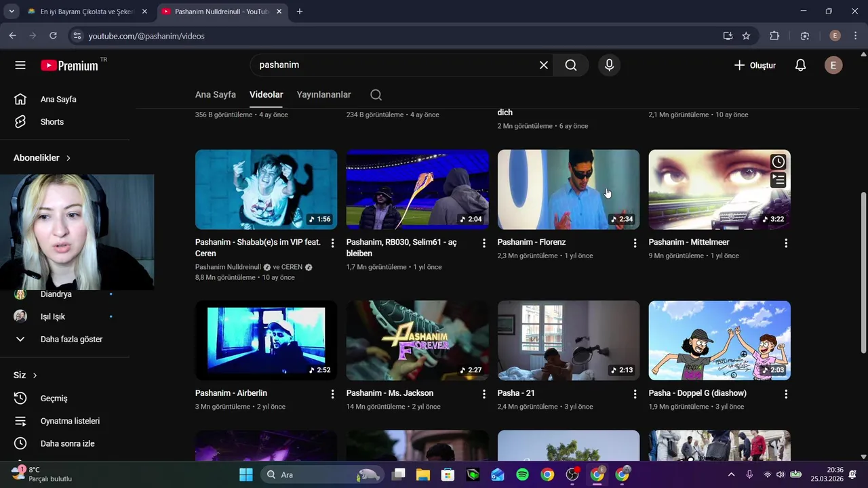Open a new browser tab
This screenshot has width=868, height=488.
(300, 12)
